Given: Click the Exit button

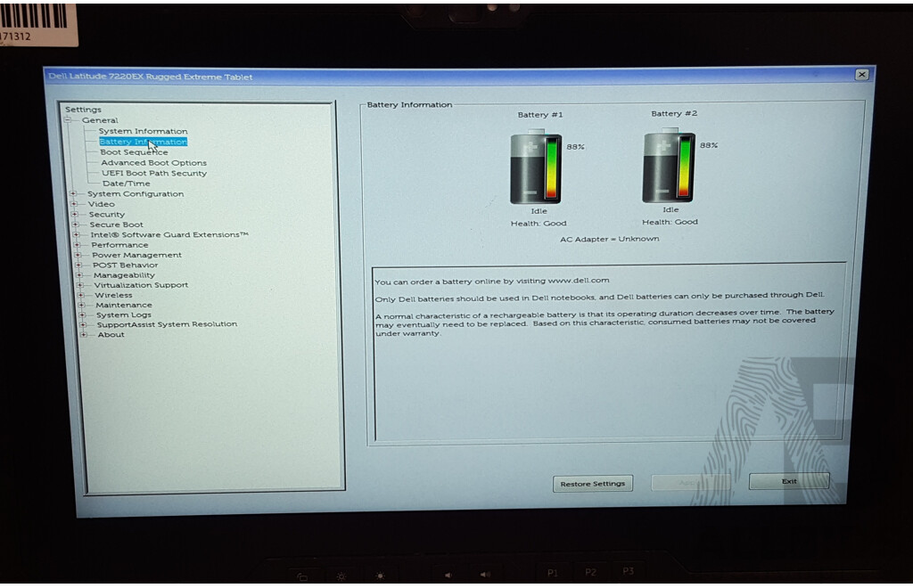Looking at the screenshot, I should point(789,481).
